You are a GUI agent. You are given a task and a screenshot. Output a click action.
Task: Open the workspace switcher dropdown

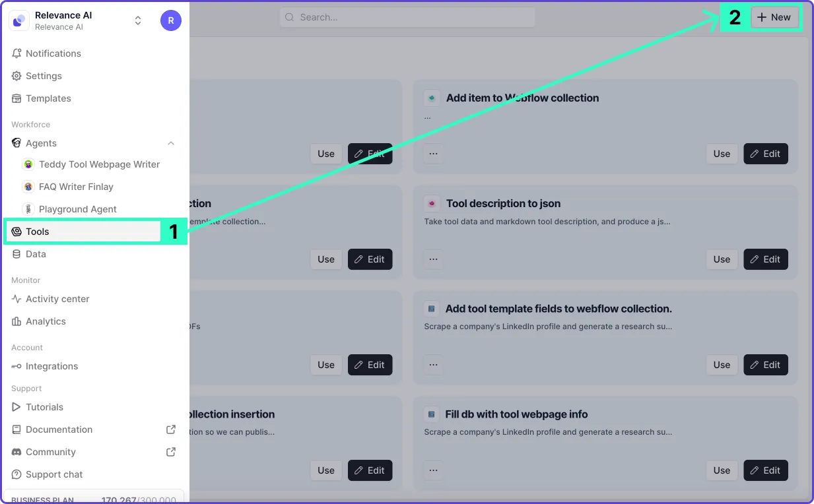coord(138,20)
